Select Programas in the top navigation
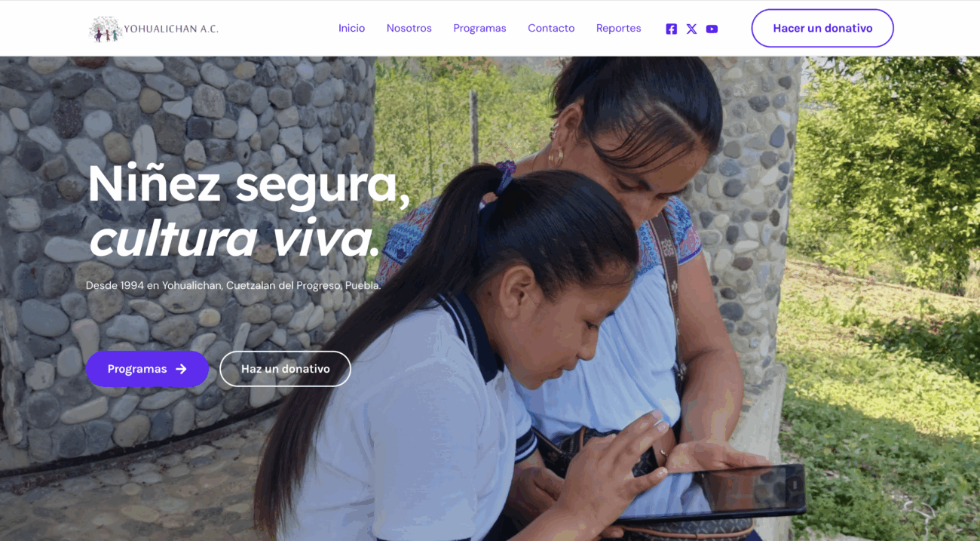 [479, 28]
